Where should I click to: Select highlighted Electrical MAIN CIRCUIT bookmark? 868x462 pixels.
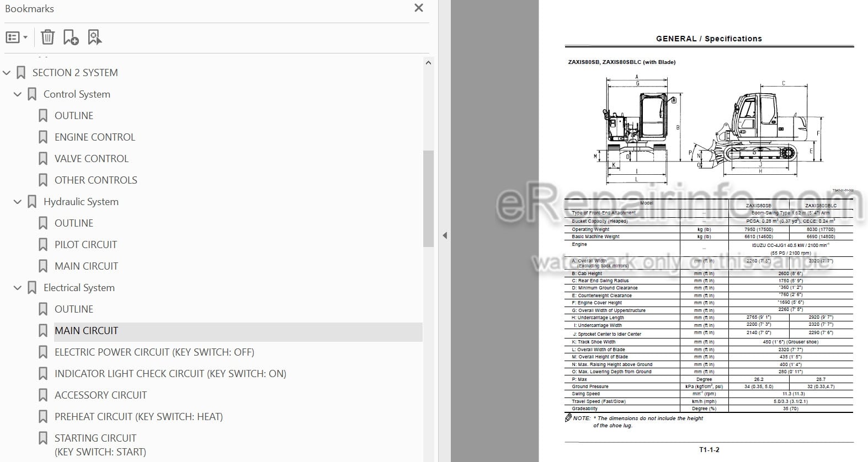click(x=86, y=331)
